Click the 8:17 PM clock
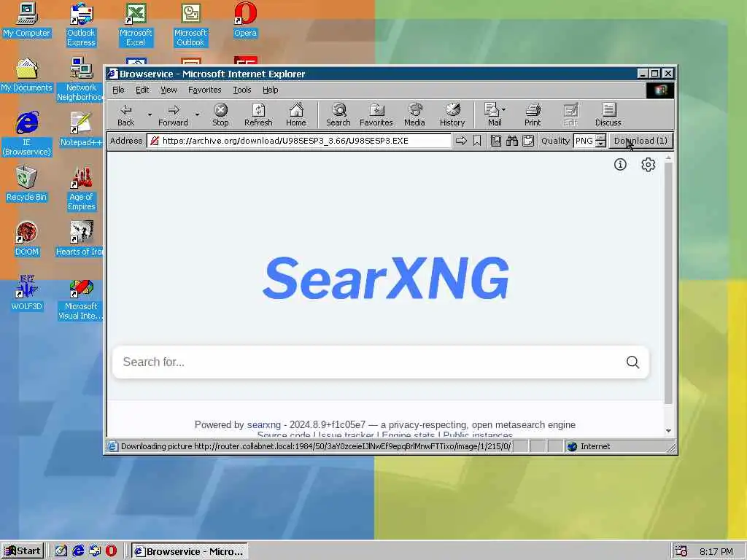Image resolution: width=747 pixels, height=560 pixels. click(716, 551)
